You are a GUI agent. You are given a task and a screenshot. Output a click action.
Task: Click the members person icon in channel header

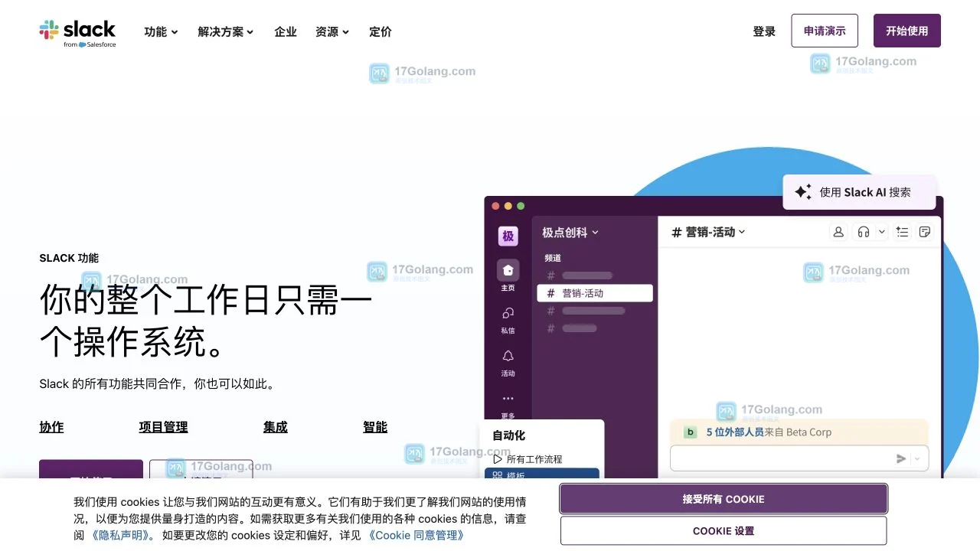point(838,232)
